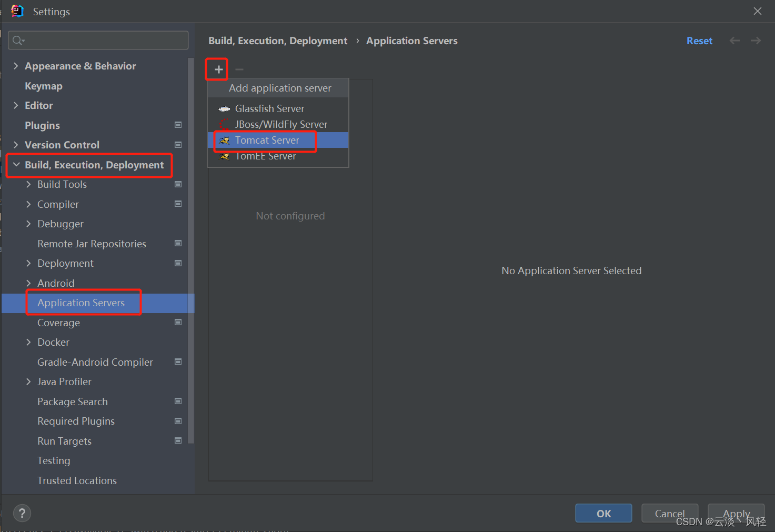Click the settings tree scrollbar
Viewport: 775px width, 532px height.
(190, 250)
